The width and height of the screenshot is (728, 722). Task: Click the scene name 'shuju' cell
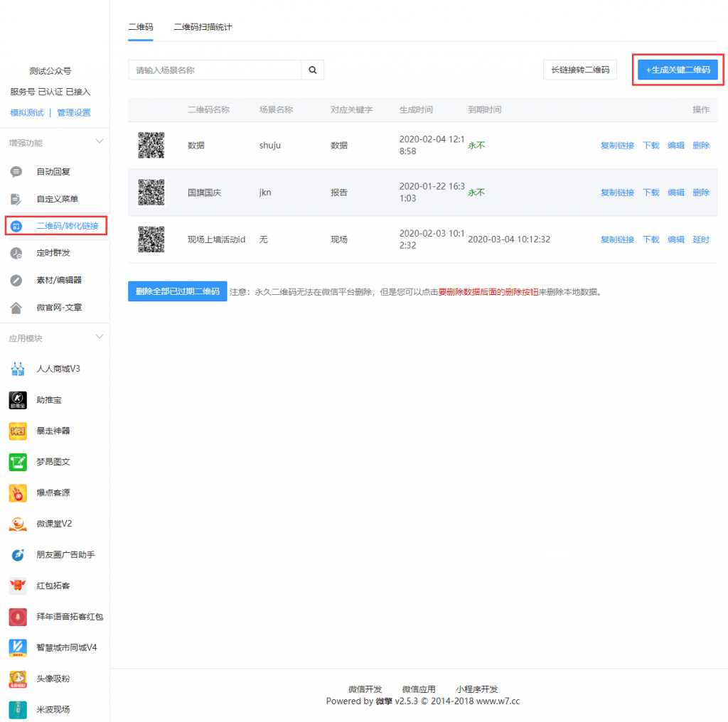[x=269, y=145]
